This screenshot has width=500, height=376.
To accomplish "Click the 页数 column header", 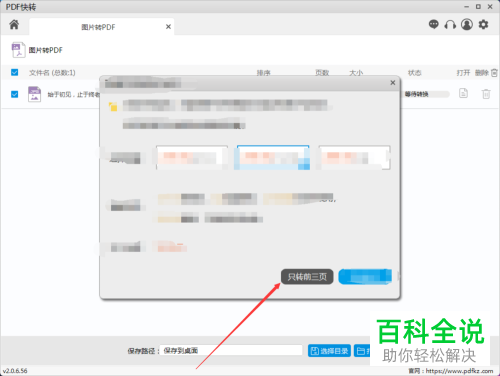I will pyautogui.click(x=322, y=73).
